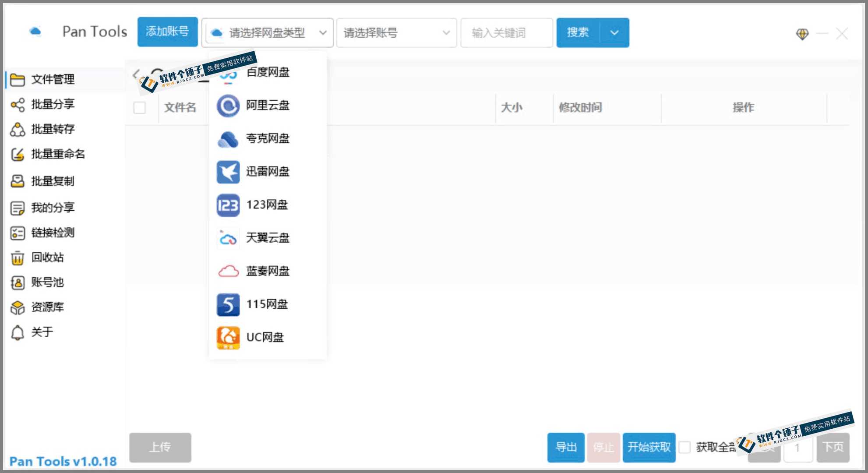Image resolution: width=868 pixels, height=473 pixels.
Task: Click the page number field
Action: coord(798,447)
